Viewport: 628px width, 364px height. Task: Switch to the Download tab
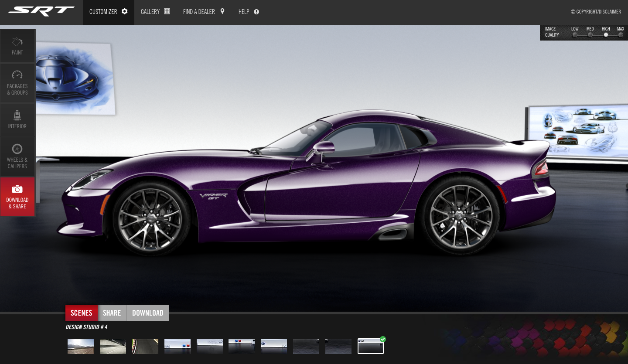(x=148, y=313)
